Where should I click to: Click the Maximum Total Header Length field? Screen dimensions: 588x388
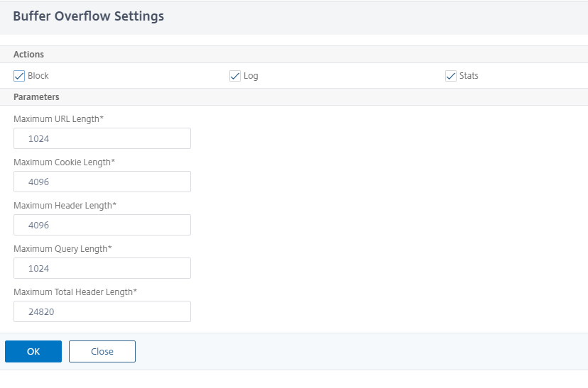coord(102,311)
